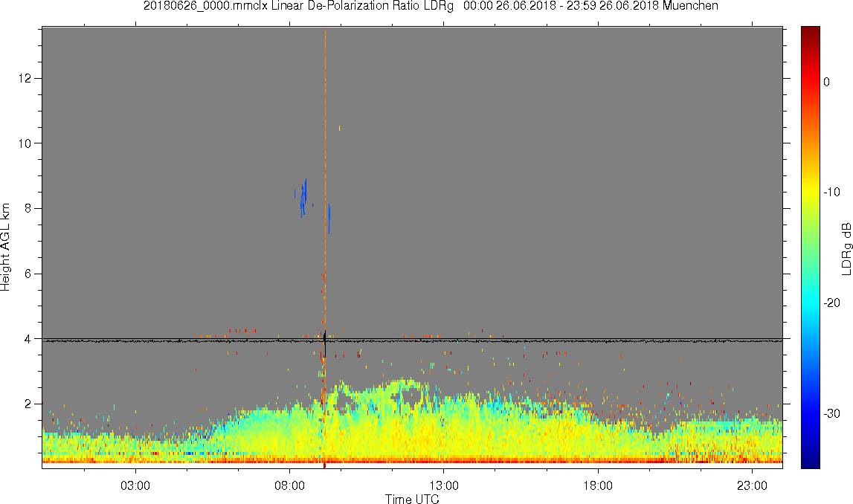Viewport: 853px width, 504px height.
Task: Click the colorbar label '-10'
Action: pos(831,192)
